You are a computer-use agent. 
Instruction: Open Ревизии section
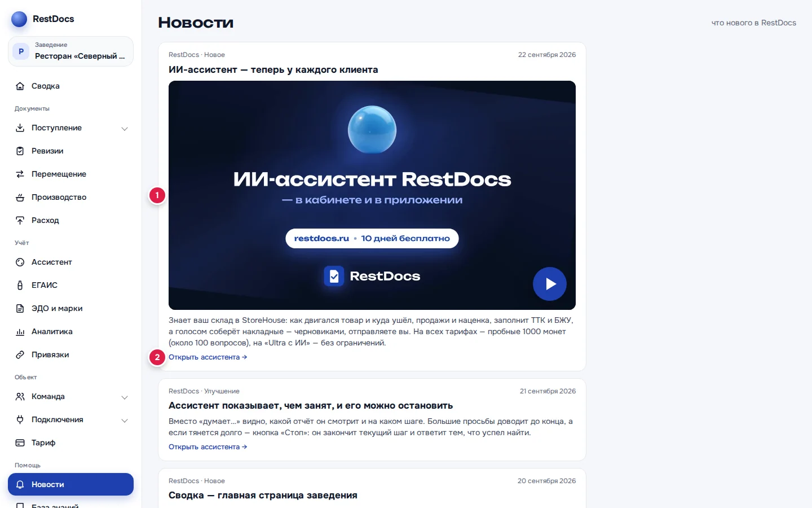click(71, 151)
